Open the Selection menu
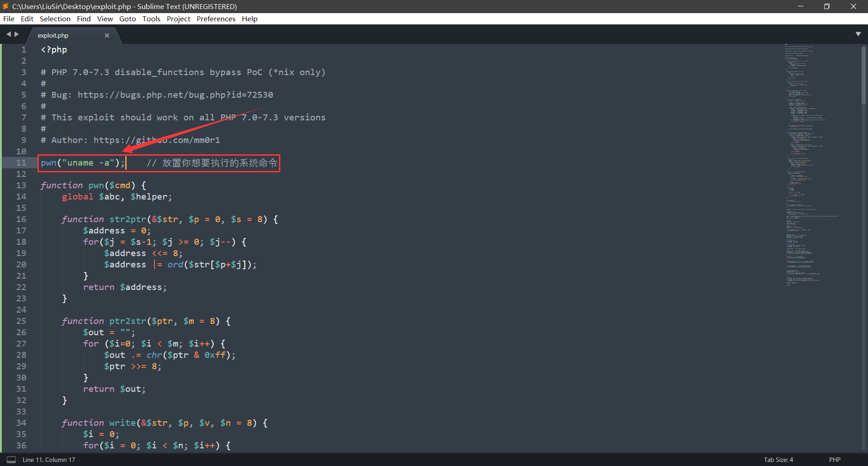The width and height of the screenshot is (868, 466). point(55,19)
